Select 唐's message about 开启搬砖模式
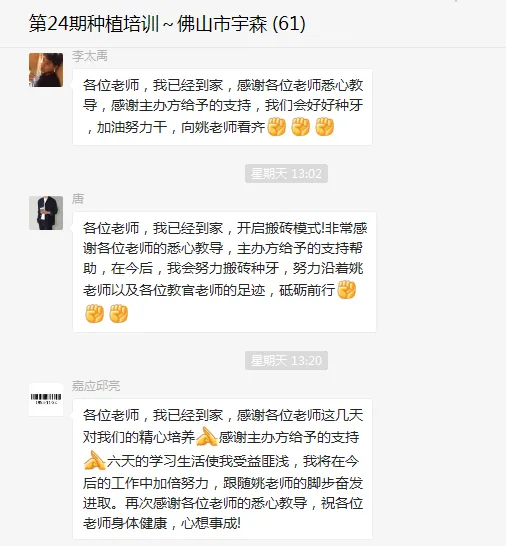The image size is (506, 546). tap(224, 272)
